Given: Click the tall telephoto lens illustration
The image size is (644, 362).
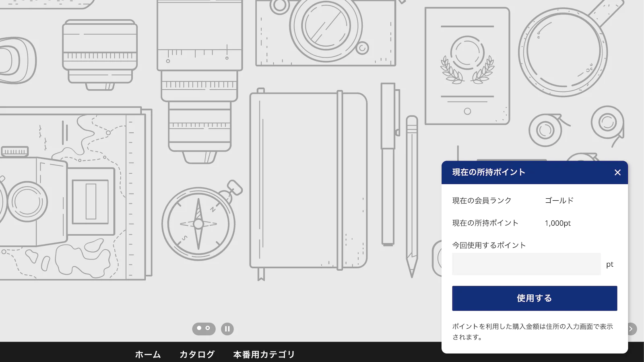Looking at the screenshot, I should click(200, 80).
